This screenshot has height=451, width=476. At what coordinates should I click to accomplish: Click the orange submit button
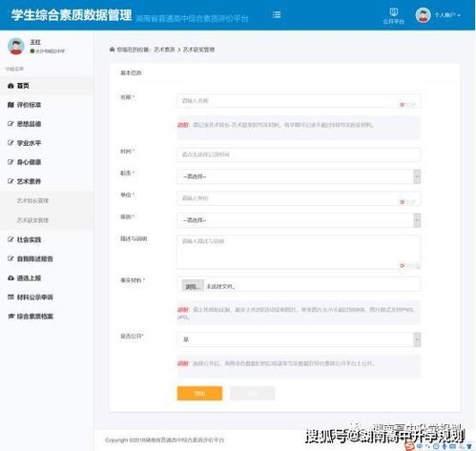(x=199, y=393)
